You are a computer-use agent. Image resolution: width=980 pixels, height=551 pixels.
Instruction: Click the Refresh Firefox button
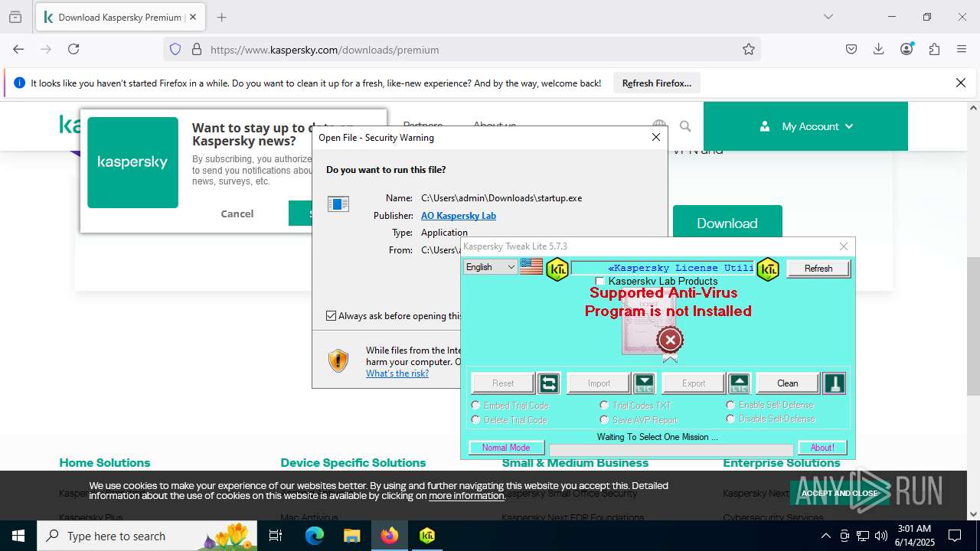click(x=657, y=83)
